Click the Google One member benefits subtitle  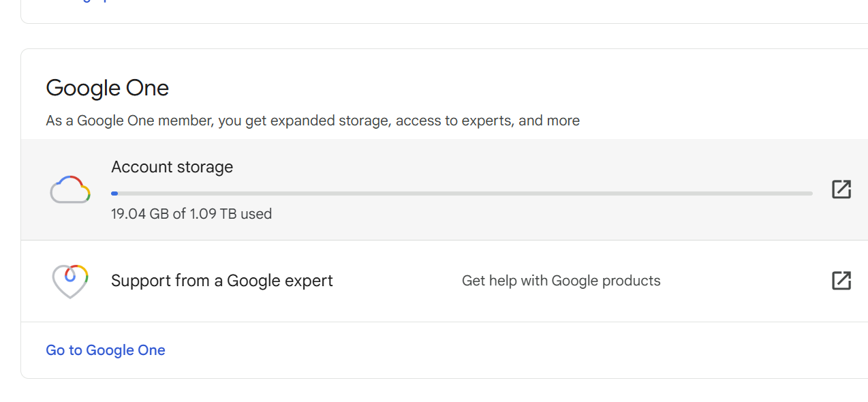313,121
